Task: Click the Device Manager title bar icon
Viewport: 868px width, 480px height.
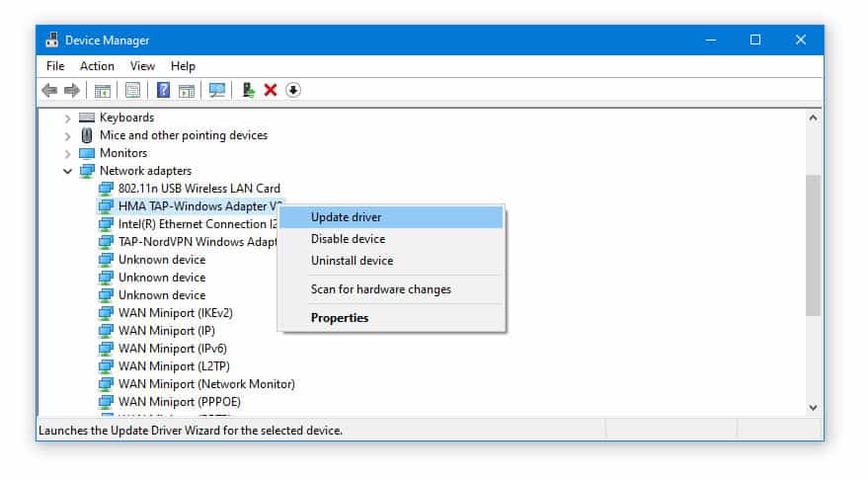Action: [x=52, y=40]
